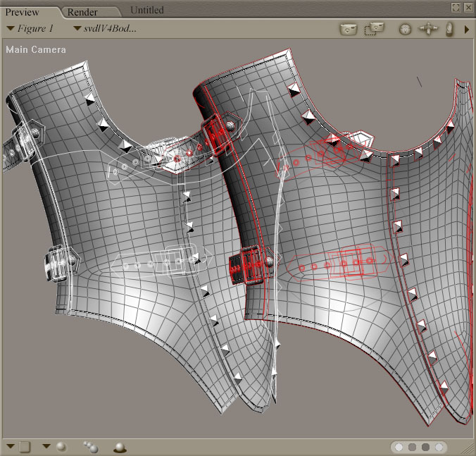The height and width of the screenshot is (456, 476).
Task: Activate the Area Render icon
Action: tap(374, 29)
